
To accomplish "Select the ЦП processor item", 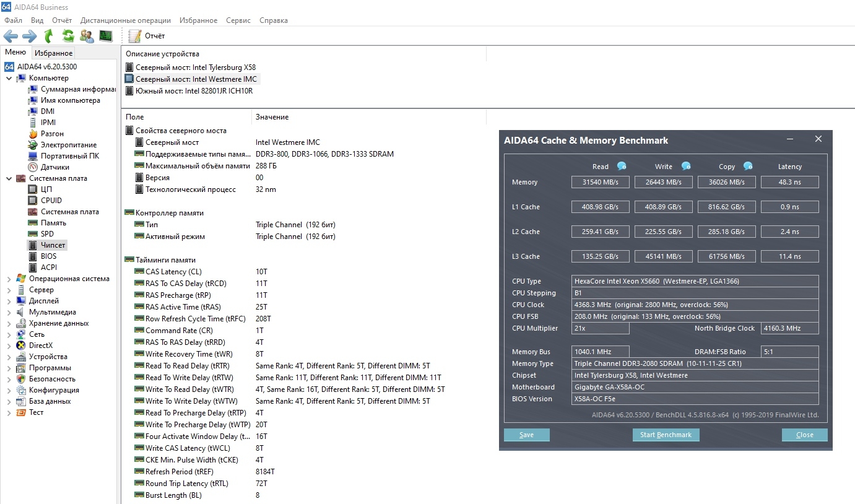I will (40, 189).
